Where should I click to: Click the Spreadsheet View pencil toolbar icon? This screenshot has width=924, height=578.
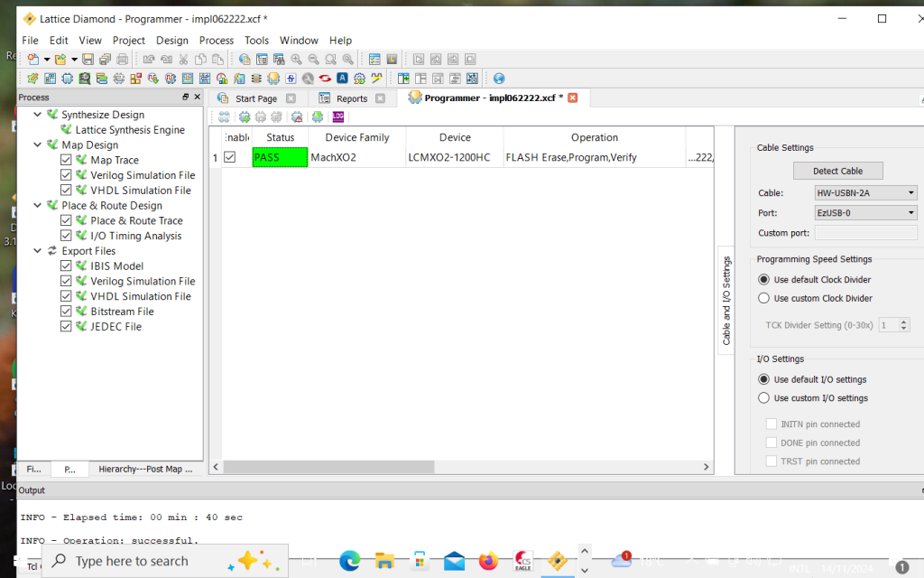[x=33, y=78]
